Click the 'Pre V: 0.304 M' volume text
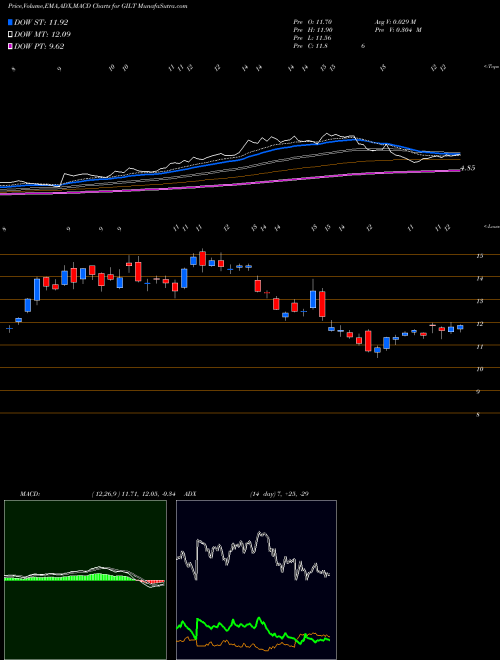The image size is (500, 660). [398, 30]
